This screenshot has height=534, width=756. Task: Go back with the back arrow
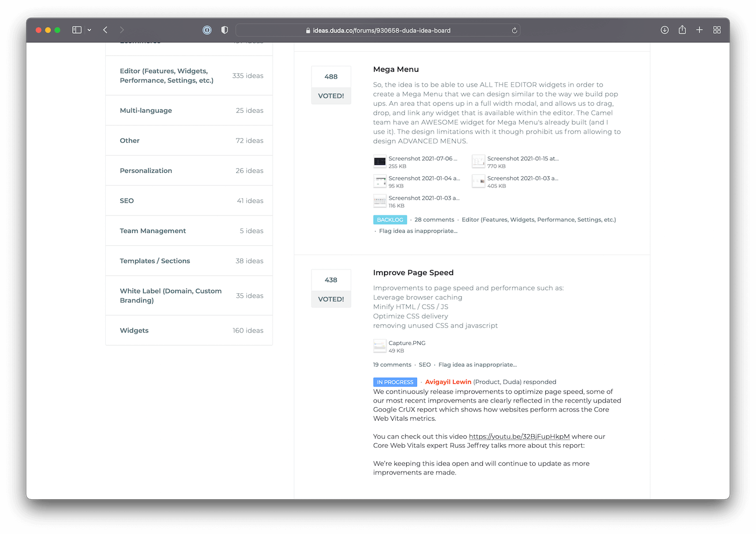pos(105,30)
